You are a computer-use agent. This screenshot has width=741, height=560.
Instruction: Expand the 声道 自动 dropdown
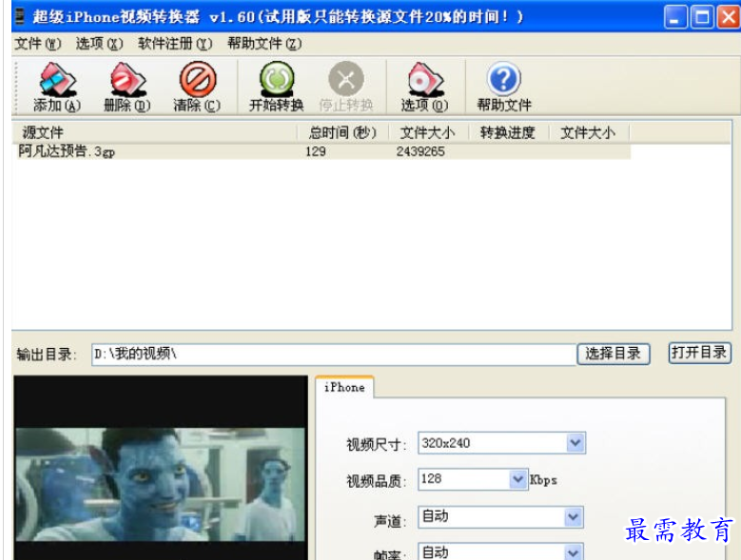click(x=574, y=517)
